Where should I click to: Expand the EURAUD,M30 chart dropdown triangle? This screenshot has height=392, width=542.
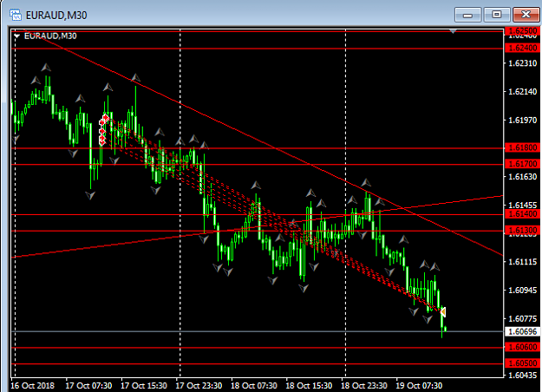coord(16,36)
